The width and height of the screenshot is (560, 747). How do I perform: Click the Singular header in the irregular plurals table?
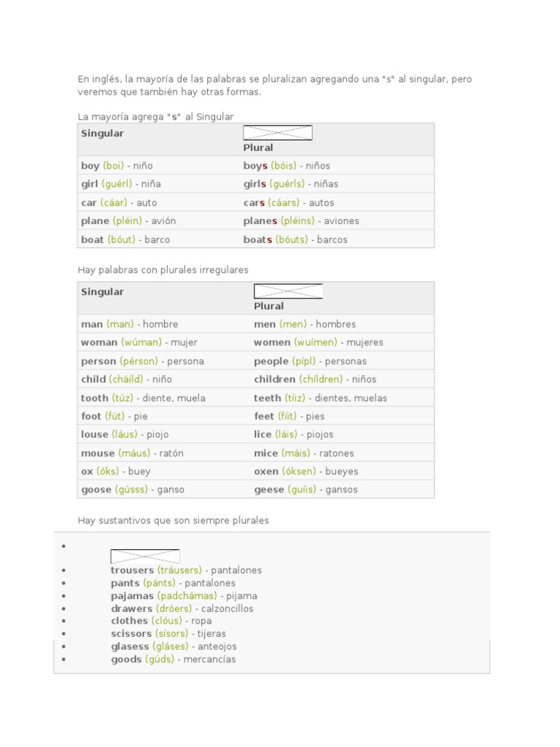click(x=102, y=292)
